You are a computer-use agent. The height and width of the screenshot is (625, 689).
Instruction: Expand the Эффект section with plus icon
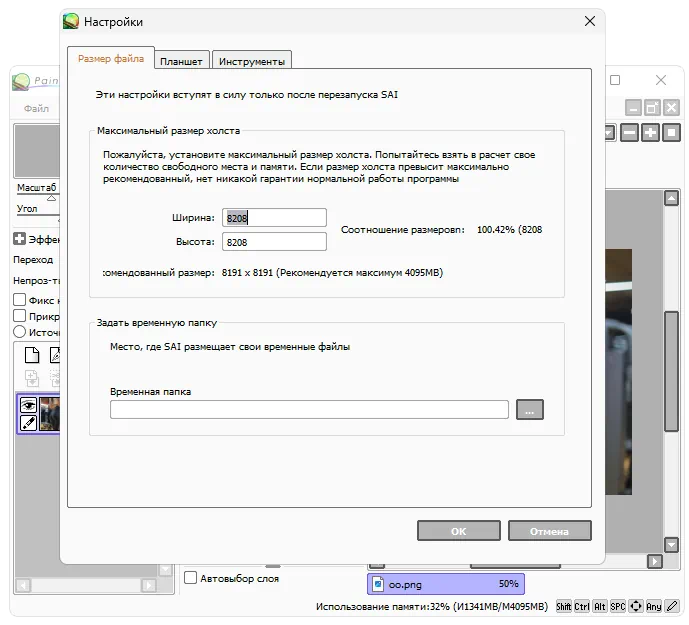coord(19,239)
